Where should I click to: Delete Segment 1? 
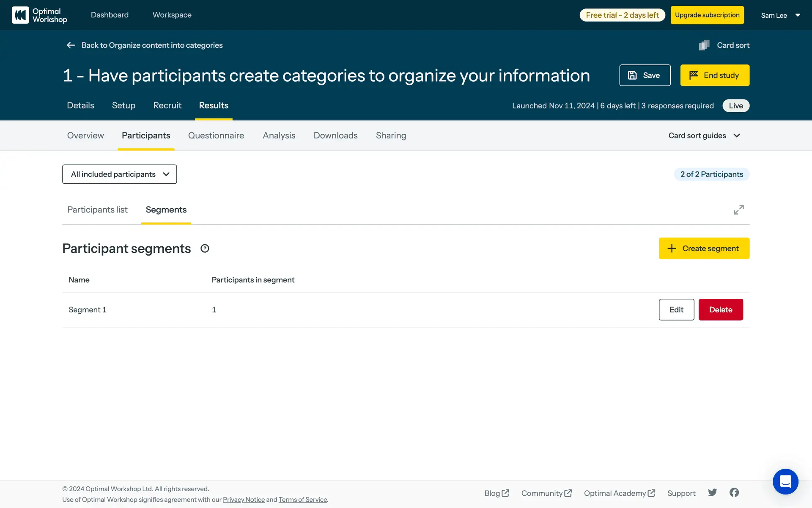(x=720, y=310)
